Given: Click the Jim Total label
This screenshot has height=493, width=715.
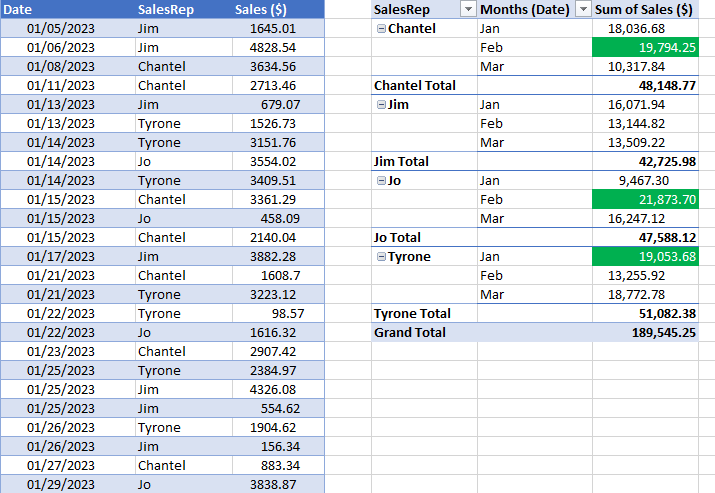Looking at the screenshot, I should [x=425, y=161].
